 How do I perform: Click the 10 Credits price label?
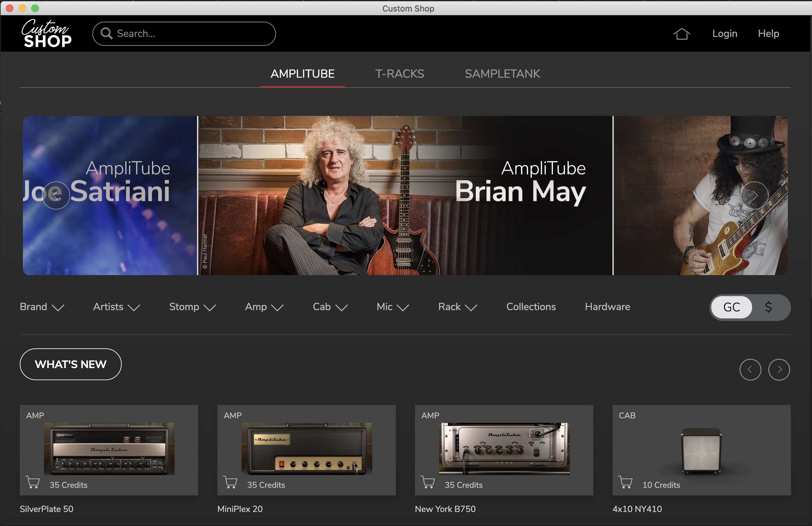[661, 485]
